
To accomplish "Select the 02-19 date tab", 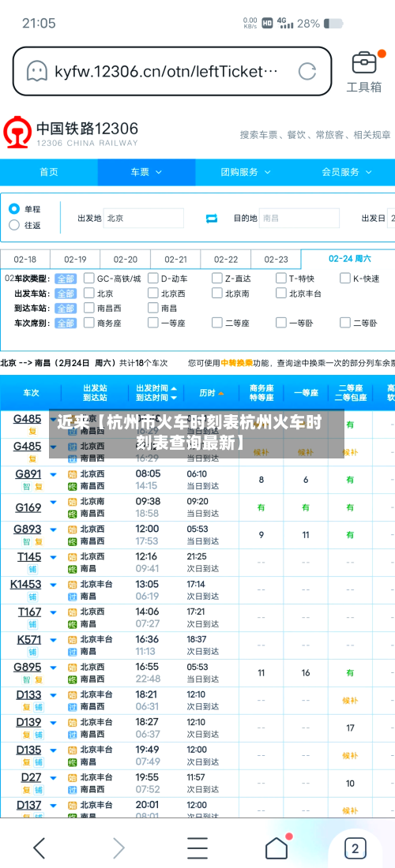I will pyautogui.click(x=75, y=259).
